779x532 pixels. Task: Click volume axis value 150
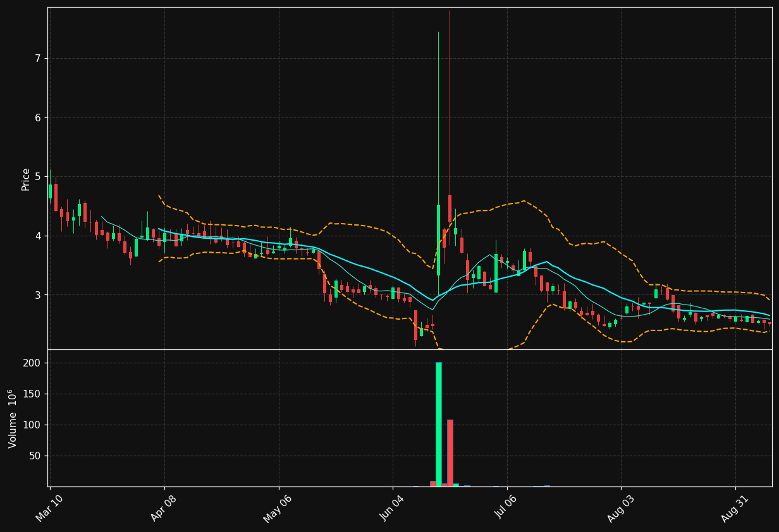pos(32,394)
